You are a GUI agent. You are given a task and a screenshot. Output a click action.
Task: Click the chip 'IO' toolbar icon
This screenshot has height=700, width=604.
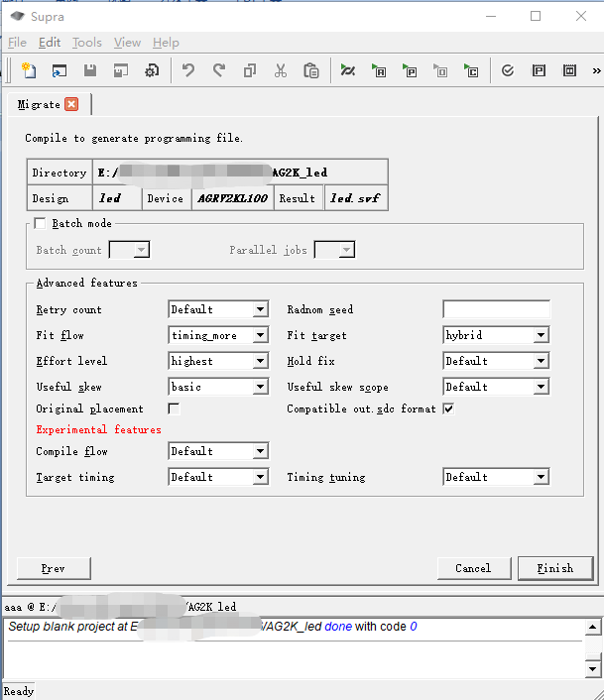tap(569, 70)
